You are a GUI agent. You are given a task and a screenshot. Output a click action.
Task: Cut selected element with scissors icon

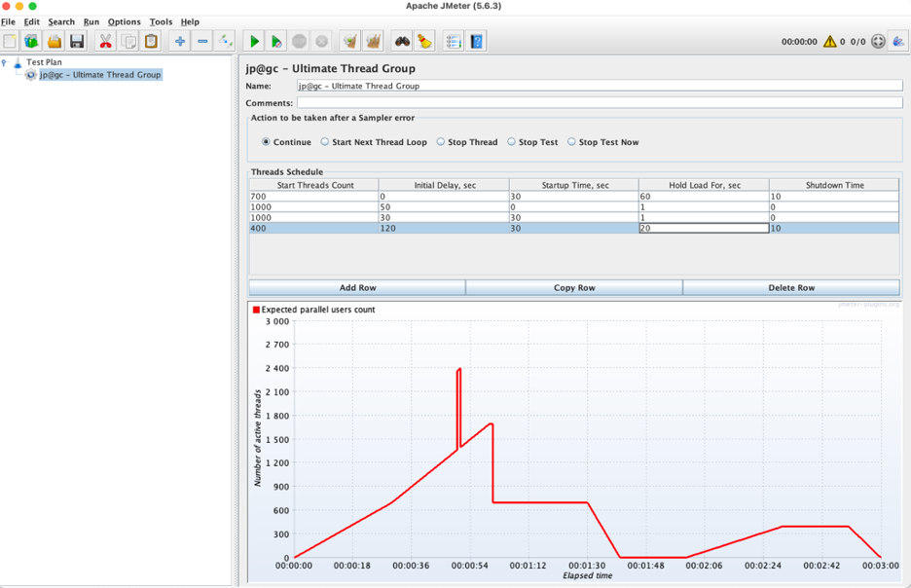(x=105, y=41)
